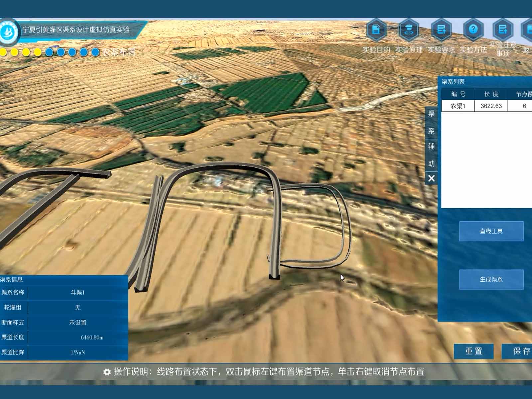Click the 渠系信息 panel title
Viewport: 532px width, 399px height.
(x=11, y=280)
